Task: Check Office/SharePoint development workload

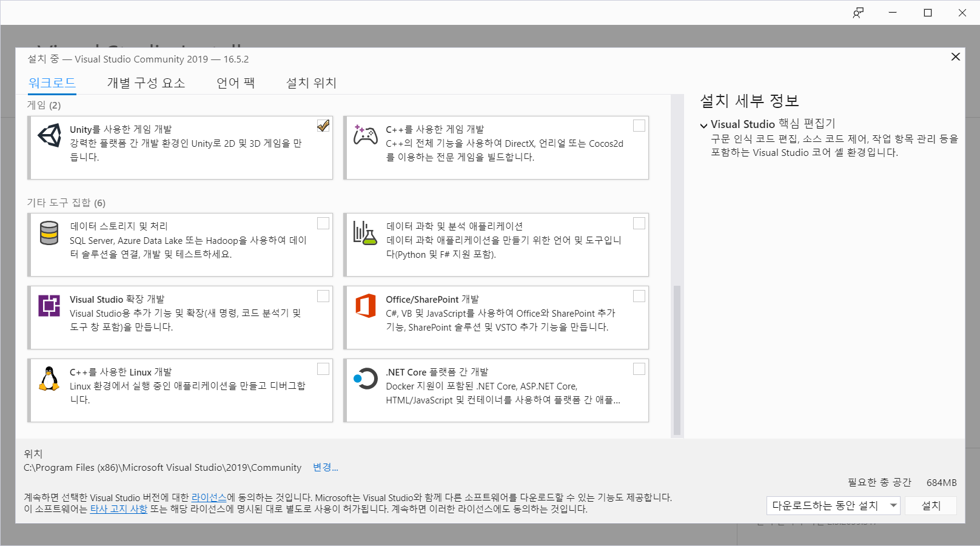Action: point(639,296)
